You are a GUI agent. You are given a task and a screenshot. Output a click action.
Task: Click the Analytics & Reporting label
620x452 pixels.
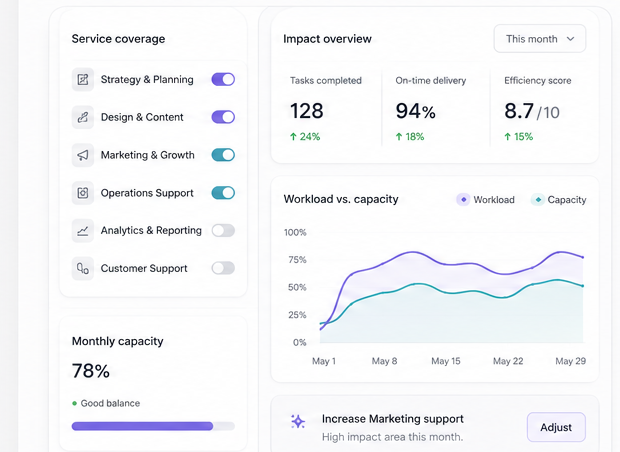tap(151, 231)
